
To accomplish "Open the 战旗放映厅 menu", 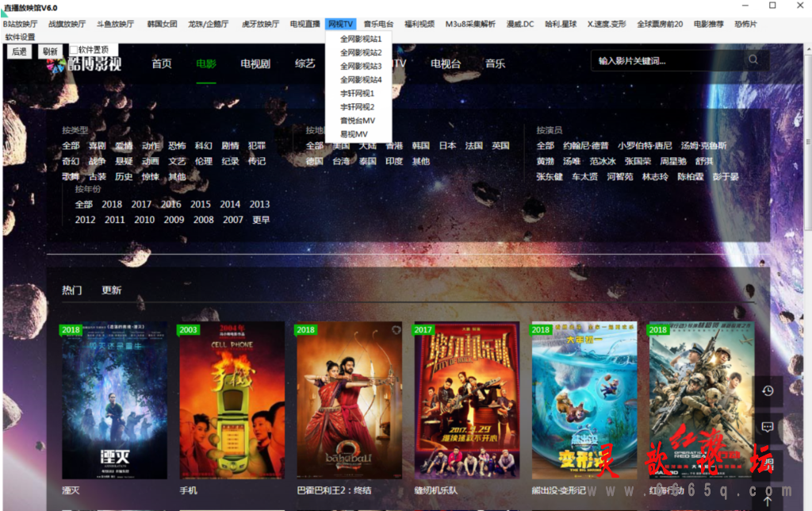I will [x=67, y=24].
